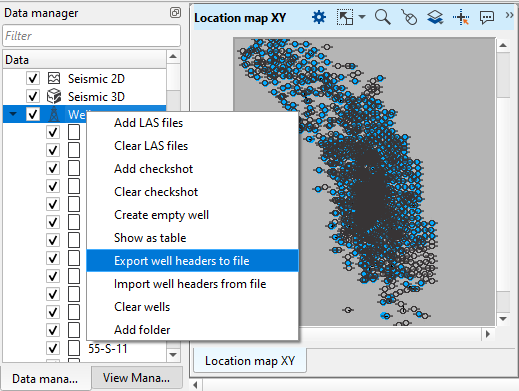Image resolution: width=519 pixels, height=391 pixels.
Task: Click data tree scroll up arrow
Action: [173, 56]
